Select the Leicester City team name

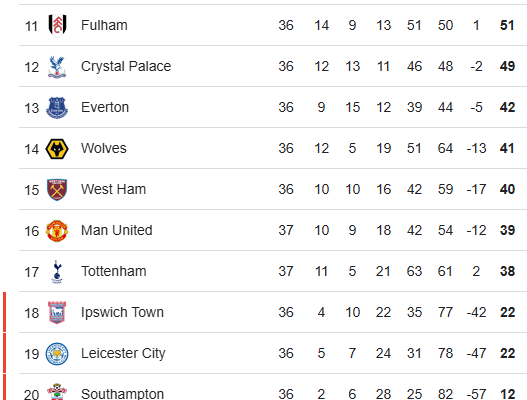tap(123, 354)
